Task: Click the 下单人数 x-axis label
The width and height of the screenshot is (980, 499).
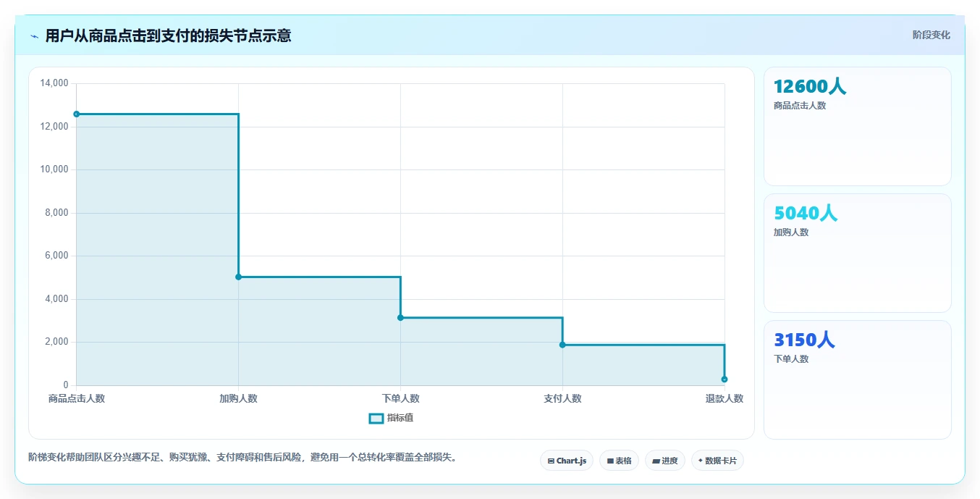Action: click(x=400, y=399)
